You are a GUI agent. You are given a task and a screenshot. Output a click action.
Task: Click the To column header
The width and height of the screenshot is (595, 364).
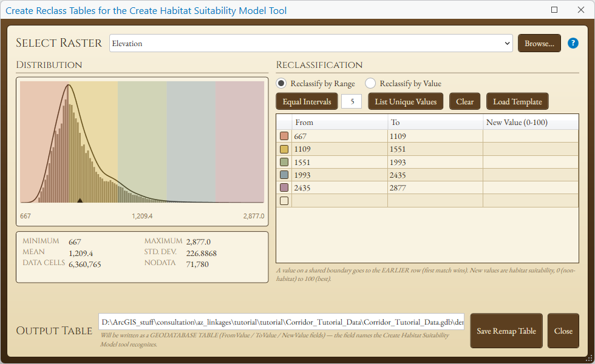click(435, 122)
